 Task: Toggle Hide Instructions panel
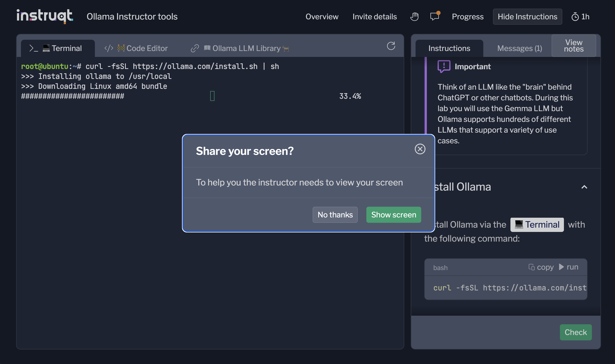click(527, 17)
